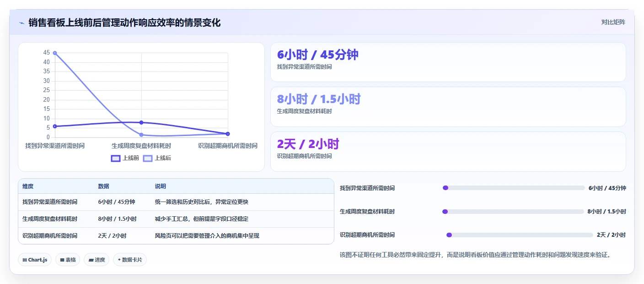Click table cell 6小时 / 45分钟
This screenshot has height=284, width=644.
pyautogui.click(x=116, y=202)
